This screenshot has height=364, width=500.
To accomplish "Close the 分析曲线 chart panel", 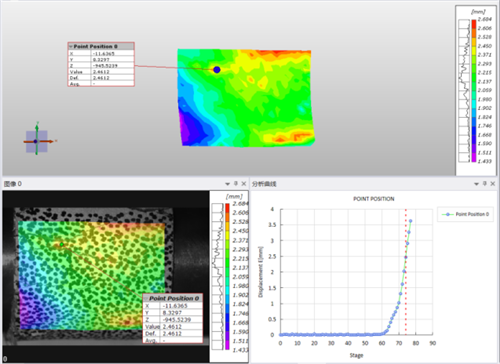I will pyautogui.click(x=493, y=184).
